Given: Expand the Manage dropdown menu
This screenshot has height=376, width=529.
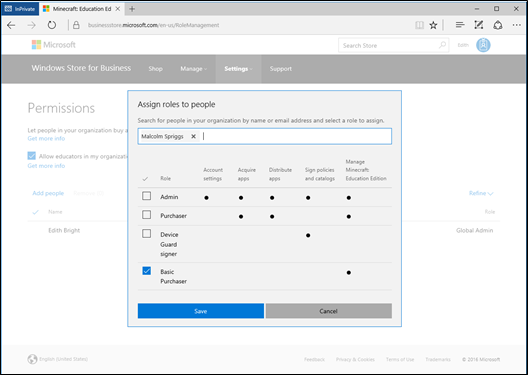Looking at the screenshot, I should tap(194, 69).
